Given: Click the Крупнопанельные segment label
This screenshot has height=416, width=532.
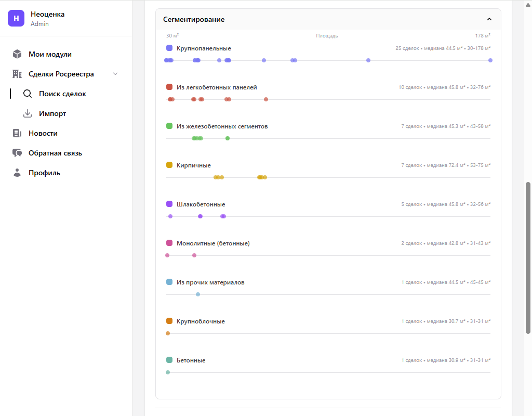Looking at the screenshot, I should coord(204,48).
